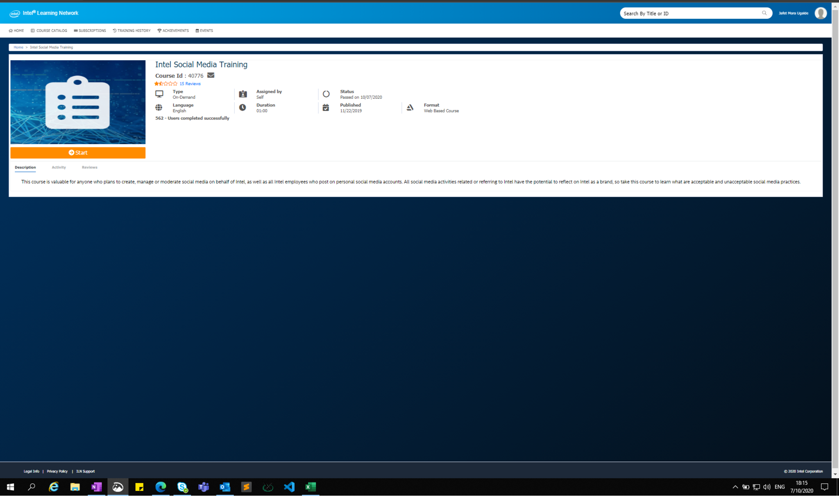Click the search magnifier icon in search box
Screen dimensions: 839x504
tap(764, 13)
